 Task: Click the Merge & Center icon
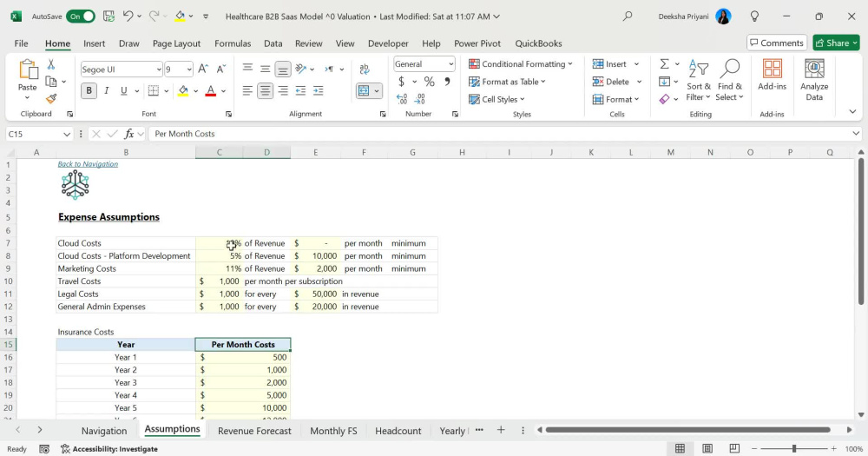pyautogui.click(x=364, y=91)
